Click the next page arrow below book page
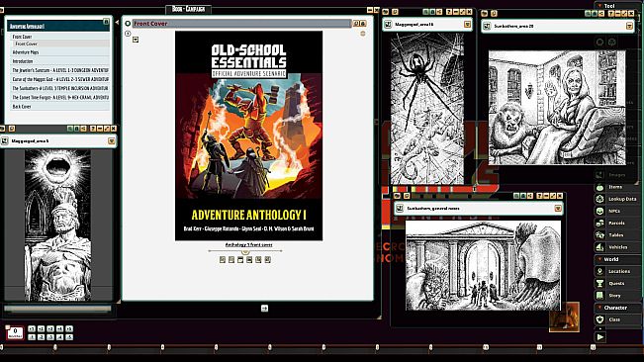644x362 pixels. [264, 309]
